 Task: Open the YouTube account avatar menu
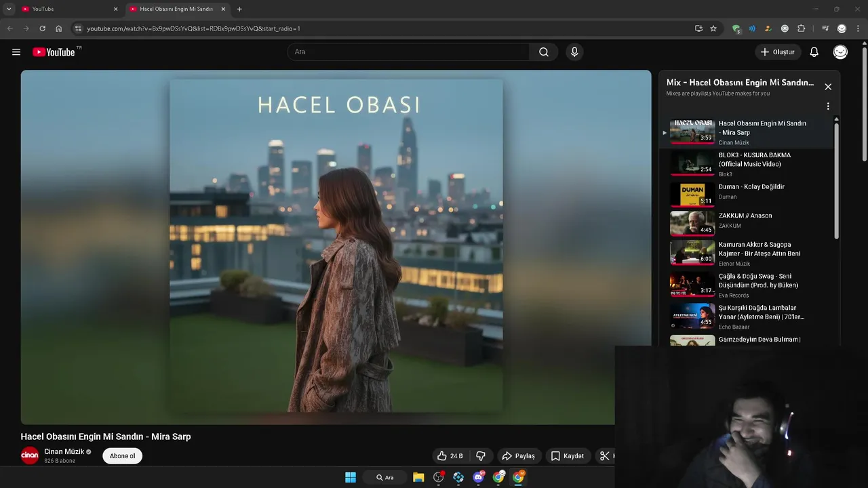(x=840, y=52)
